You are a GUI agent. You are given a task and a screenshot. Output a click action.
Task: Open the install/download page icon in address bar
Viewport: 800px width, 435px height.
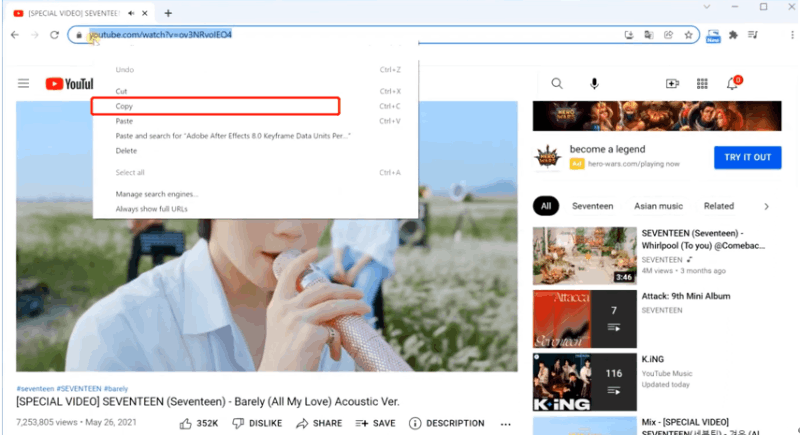(629, 35)
